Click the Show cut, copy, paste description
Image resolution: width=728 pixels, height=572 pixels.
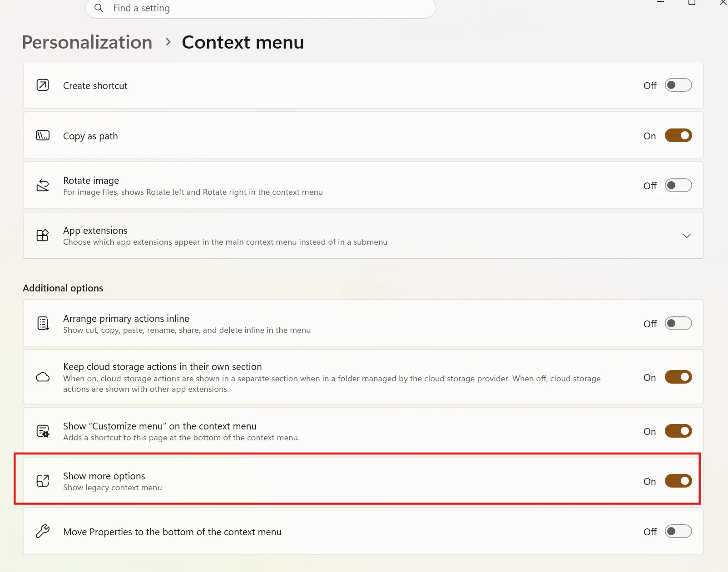click(187, 330)
